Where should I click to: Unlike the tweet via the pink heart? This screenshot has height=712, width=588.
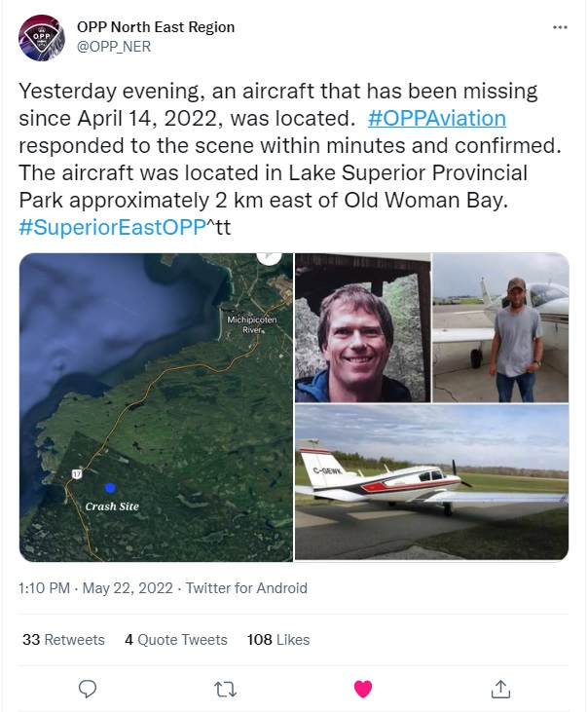(363, 689)
